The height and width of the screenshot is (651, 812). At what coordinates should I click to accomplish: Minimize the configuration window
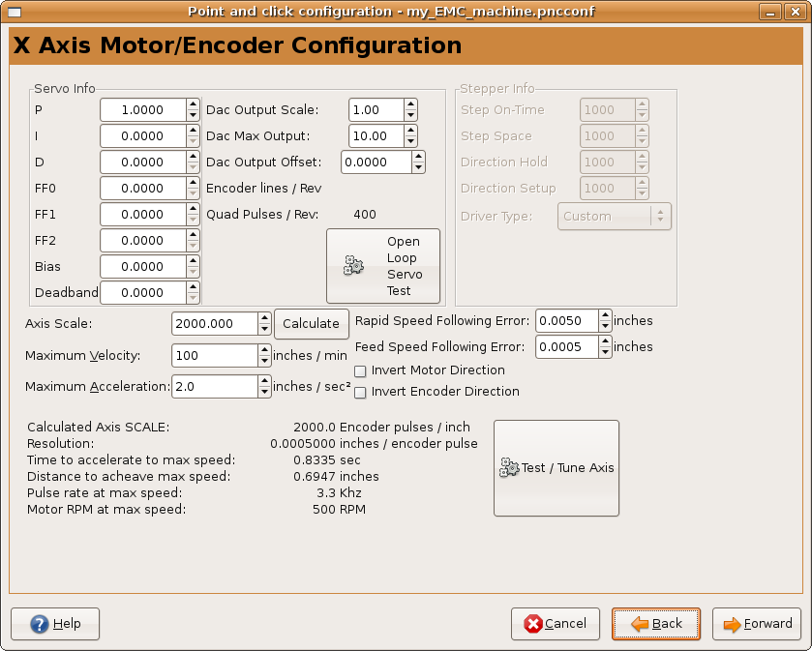click(770, 12)
